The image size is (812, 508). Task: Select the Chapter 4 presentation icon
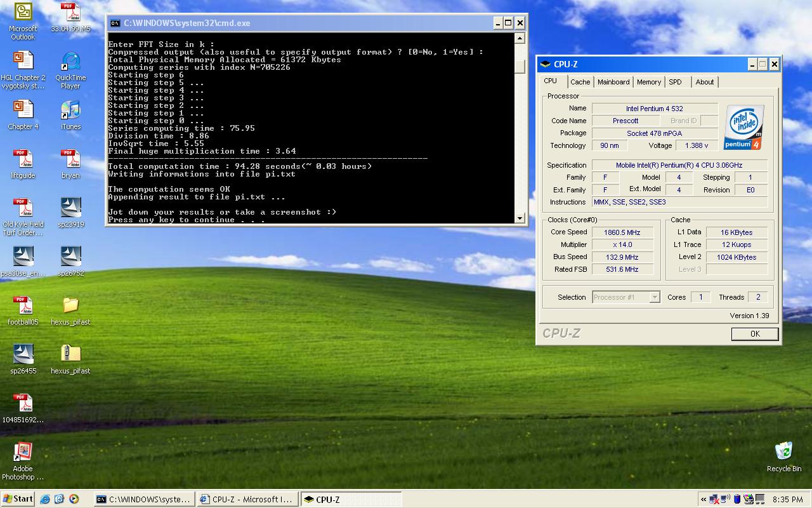pyautogui.click(x=23, y=115)
